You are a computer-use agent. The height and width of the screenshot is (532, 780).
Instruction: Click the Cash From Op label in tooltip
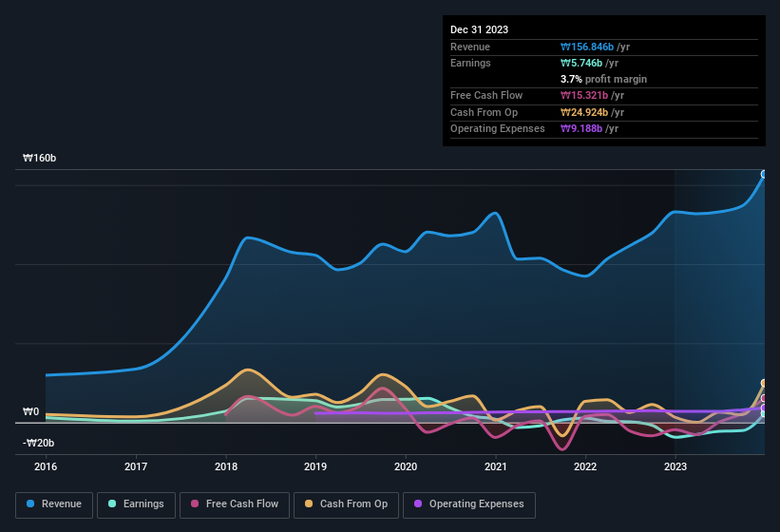(484, 112)
